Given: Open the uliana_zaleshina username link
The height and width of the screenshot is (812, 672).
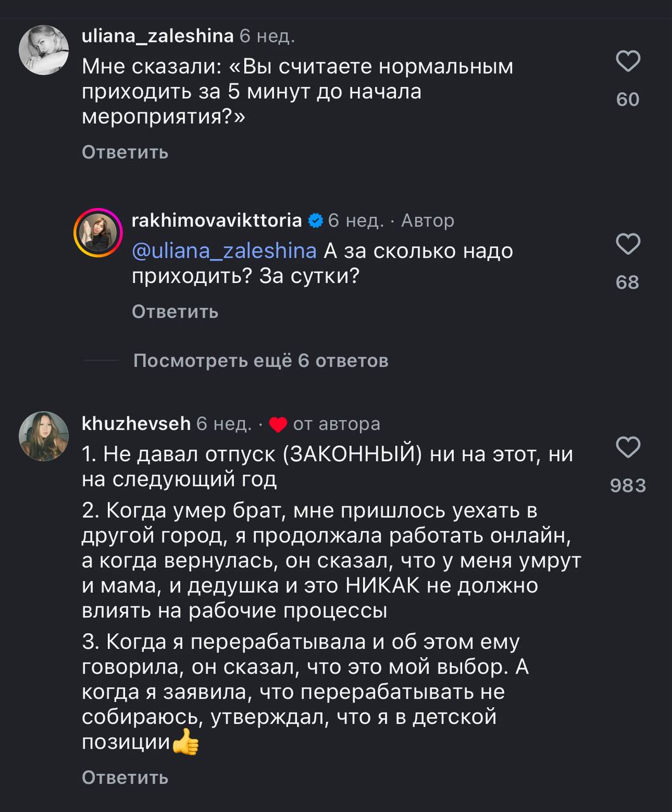Looking at the screenshot, I should tap(157, 36).
